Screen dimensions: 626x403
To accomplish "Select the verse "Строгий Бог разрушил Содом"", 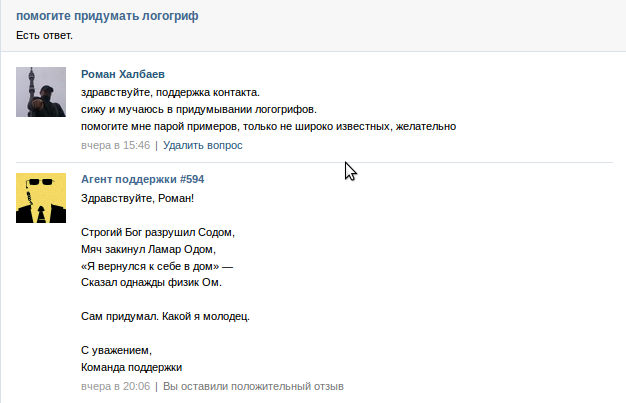I will click(158, 232).
